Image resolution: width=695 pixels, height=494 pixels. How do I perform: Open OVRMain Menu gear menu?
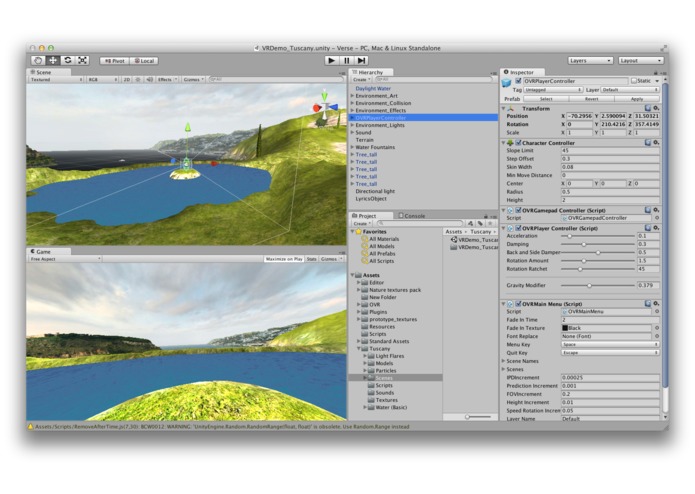click(656, 303)
